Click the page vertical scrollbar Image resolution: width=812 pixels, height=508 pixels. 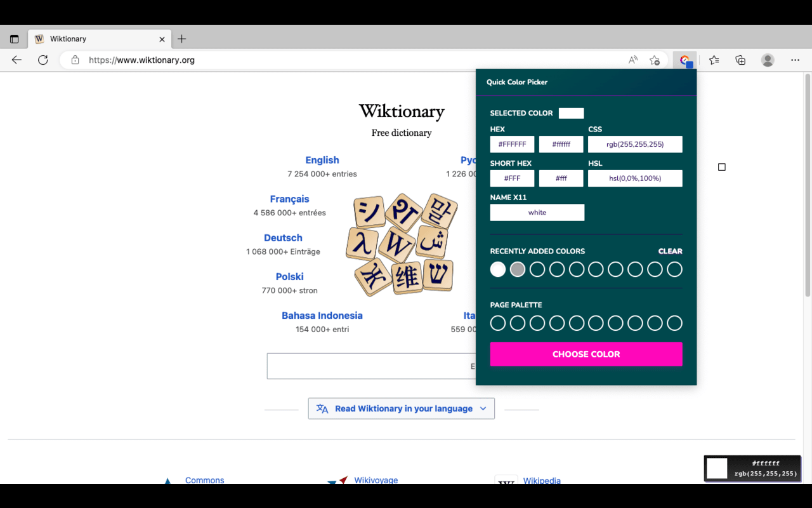(x=808, y=184)
